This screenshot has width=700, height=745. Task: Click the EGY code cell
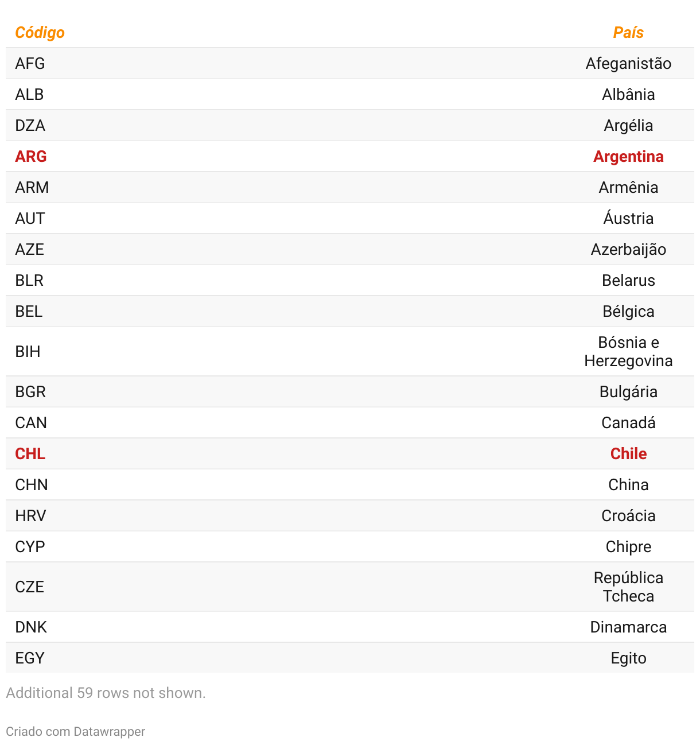coord(30,658)
